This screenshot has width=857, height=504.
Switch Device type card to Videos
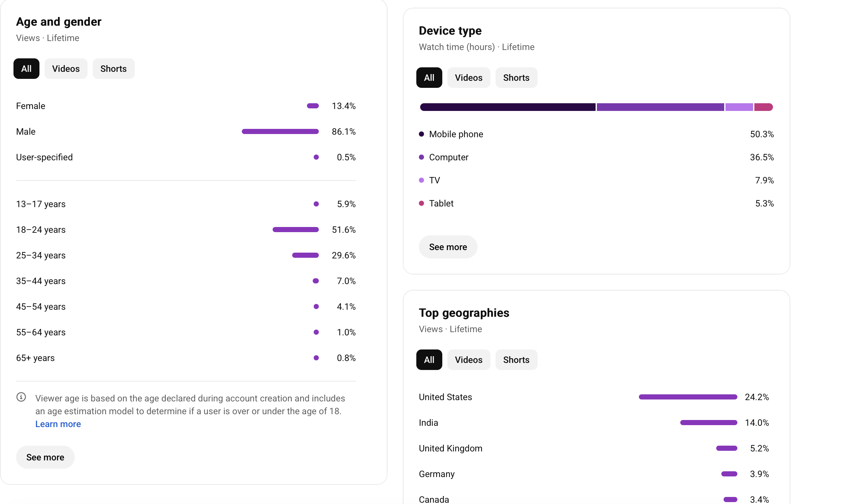click(x=469, y=78)
